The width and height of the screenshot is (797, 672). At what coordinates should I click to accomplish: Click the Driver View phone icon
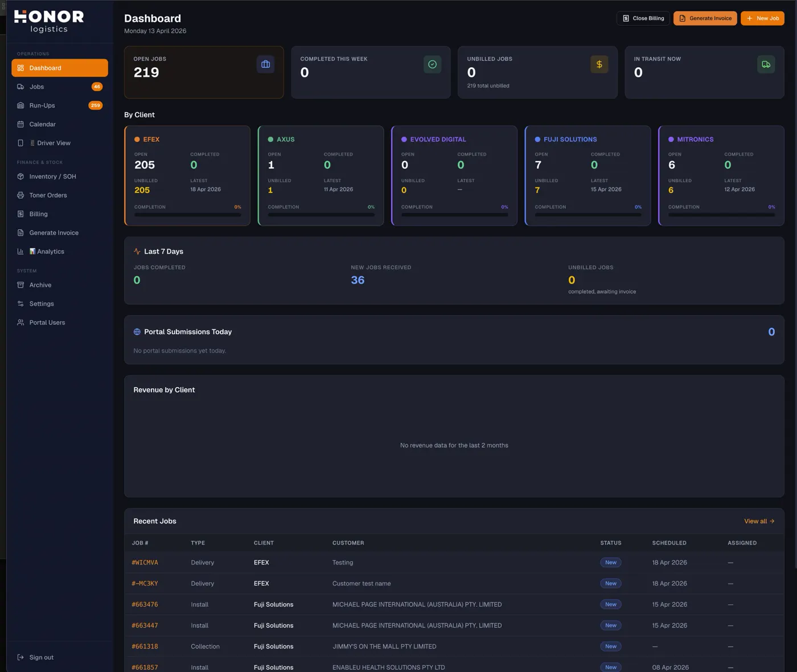coord(20,143)
